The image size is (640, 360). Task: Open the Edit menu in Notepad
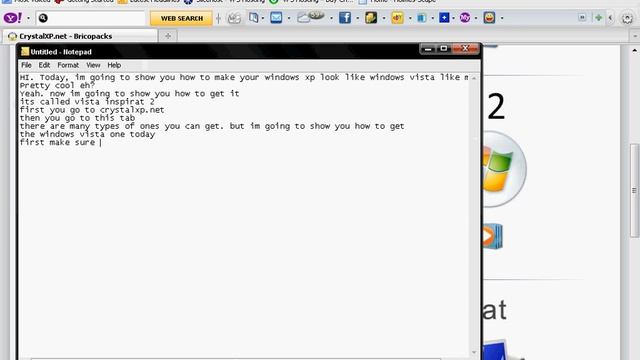click(44, 65)
